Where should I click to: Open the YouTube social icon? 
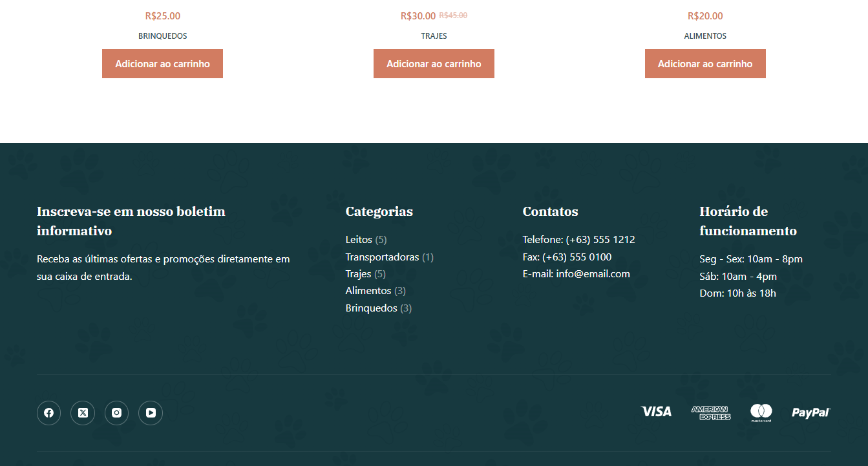(151, 413)
